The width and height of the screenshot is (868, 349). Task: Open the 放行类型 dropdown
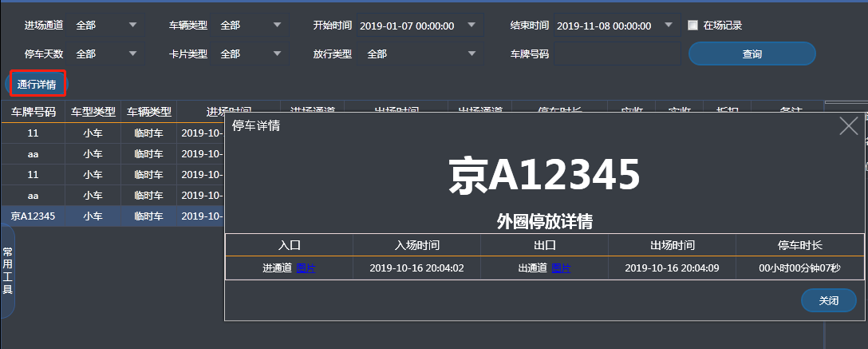pyautogui.click(x=420, y=54)
